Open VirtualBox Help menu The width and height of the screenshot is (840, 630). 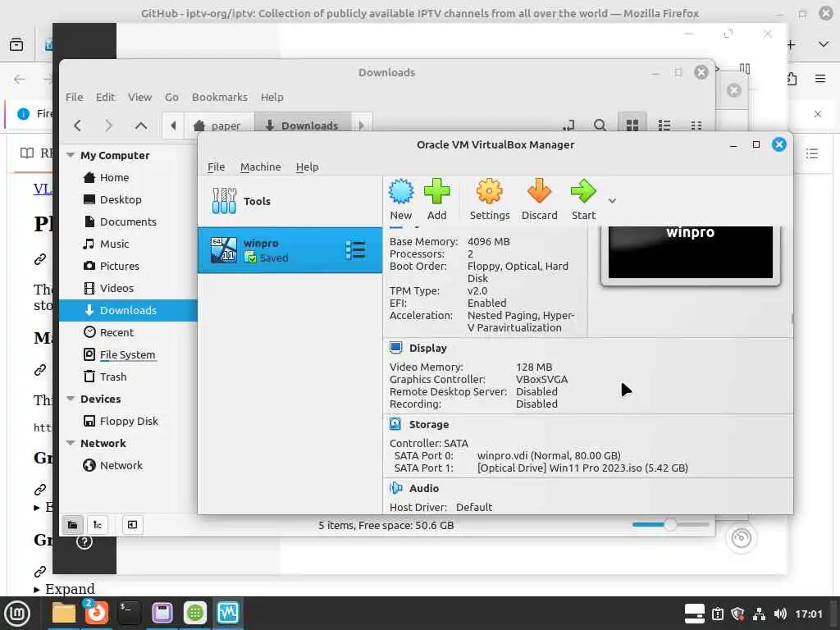coord(307,167)
